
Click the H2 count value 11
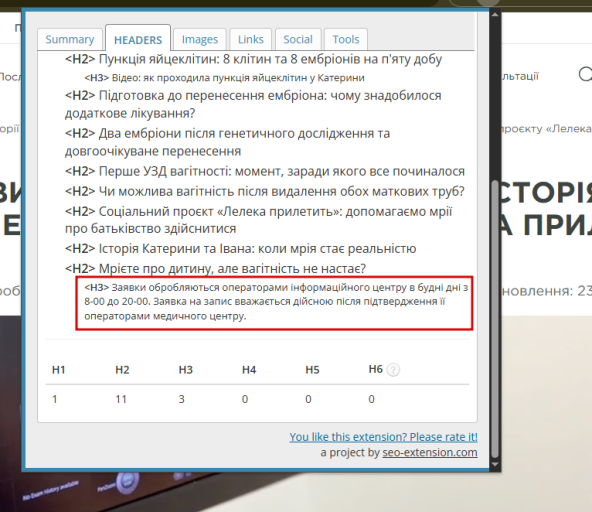121,399
